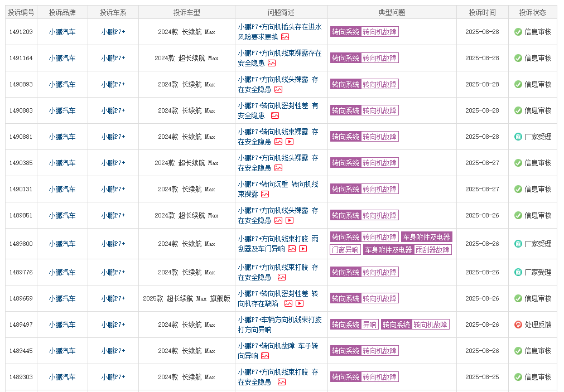This screenshot has width=564, height=392.
Task: Open the 小鹏汽车 brand link for complaint 1490893
Action: [x=62, y=84]
